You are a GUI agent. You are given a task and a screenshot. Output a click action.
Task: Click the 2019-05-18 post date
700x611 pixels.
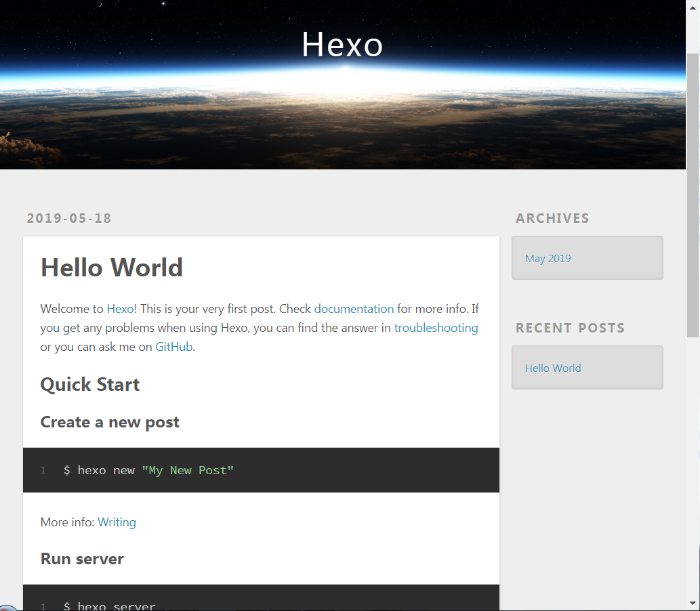(x=68, y=218)
